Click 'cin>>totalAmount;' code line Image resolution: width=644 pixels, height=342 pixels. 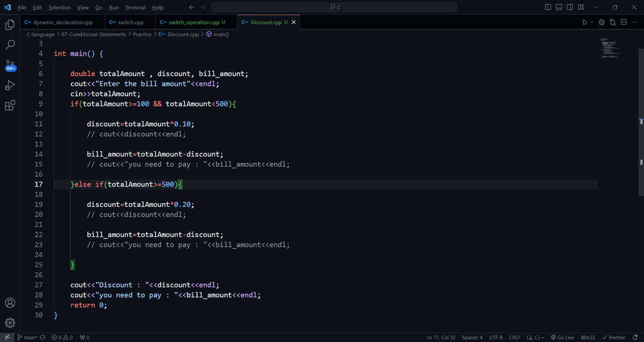point(105,94)
